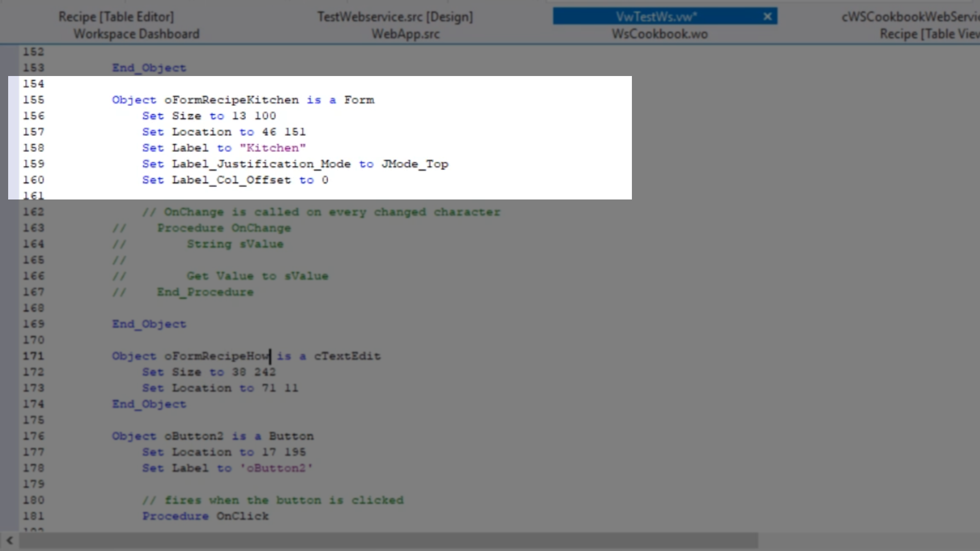Select the Workspace Dashboard tab
980x551 pixels.
tap(136, 34)
